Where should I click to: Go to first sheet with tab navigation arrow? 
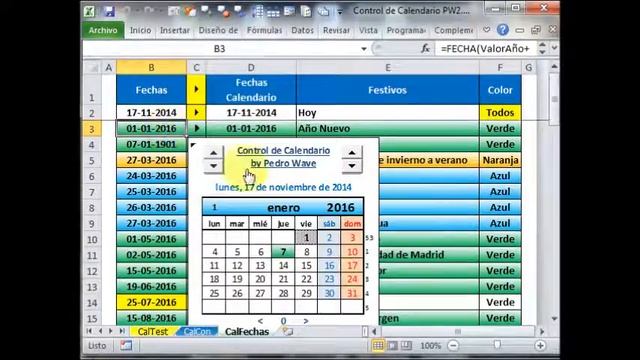click(x=89, y=331)
